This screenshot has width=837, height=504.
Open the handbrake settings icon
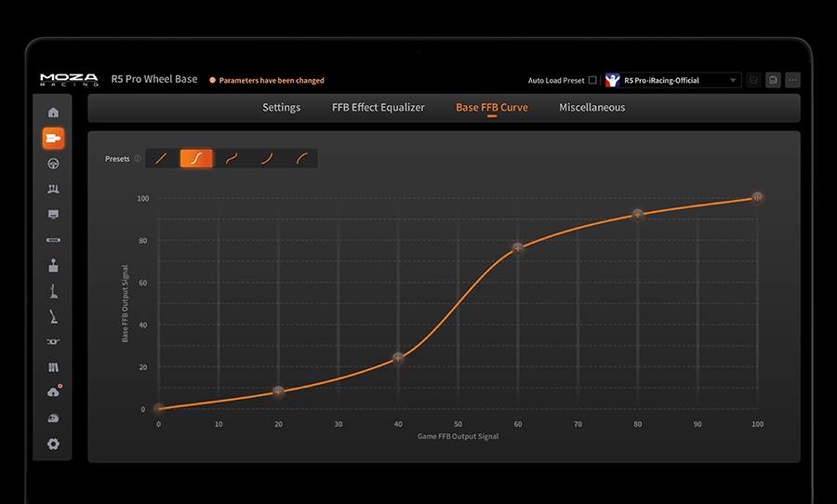pos(53,316)
